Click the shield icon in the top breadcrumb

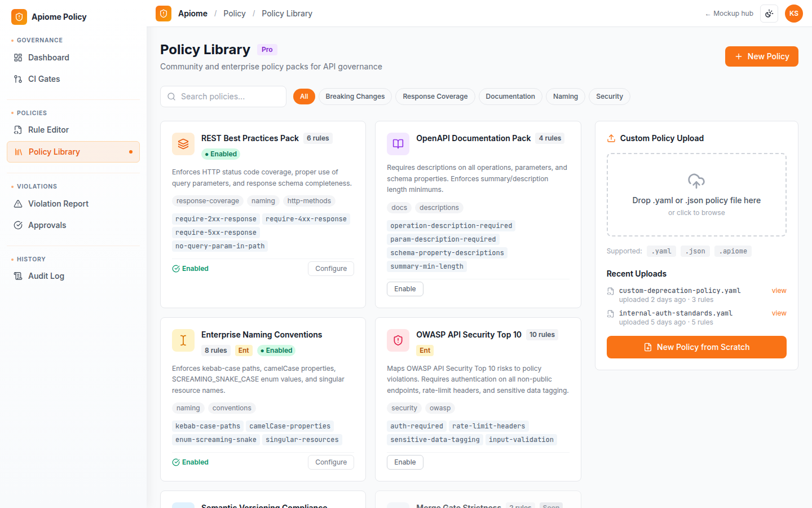[164, 14]
